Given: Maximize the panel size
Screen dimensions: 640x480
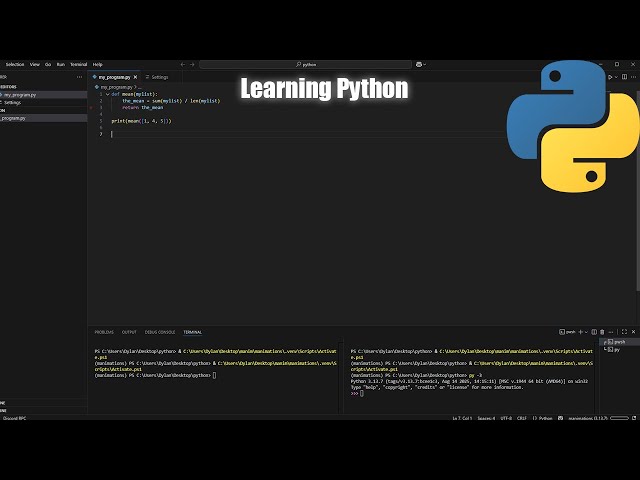Looking at the screenshot, I should point(624,332).
